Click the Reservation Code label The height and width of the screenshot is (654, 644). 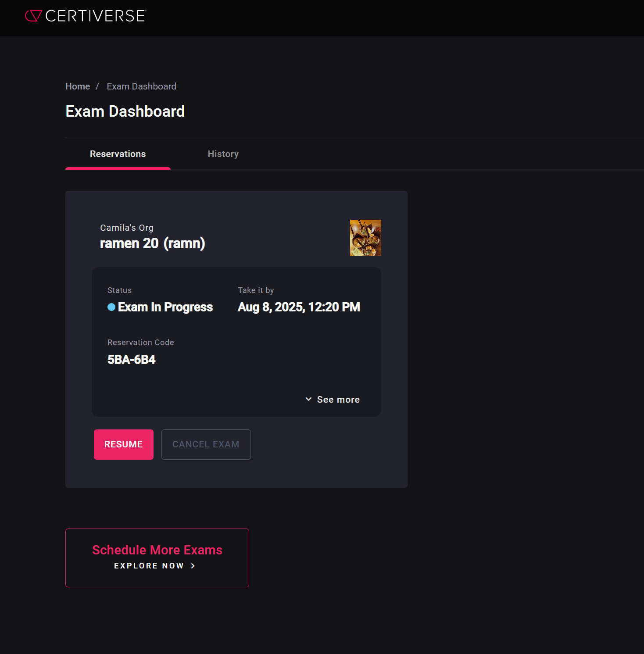click(141, 343)
